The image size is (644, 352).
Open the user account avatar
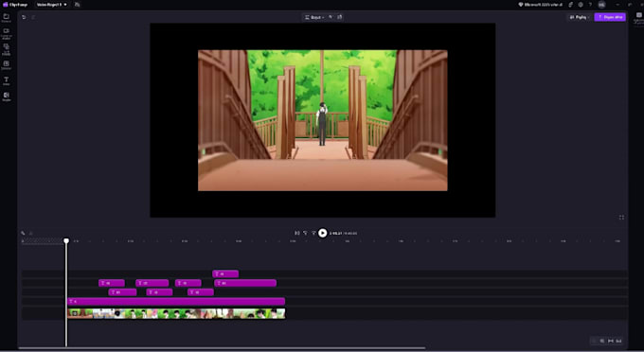click(601, 5)
